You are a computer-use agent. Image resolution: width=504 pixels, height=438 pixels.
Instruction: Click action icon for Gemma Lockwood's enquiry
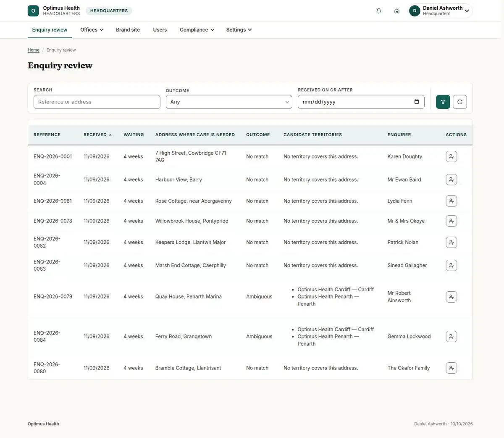[451, 336]
